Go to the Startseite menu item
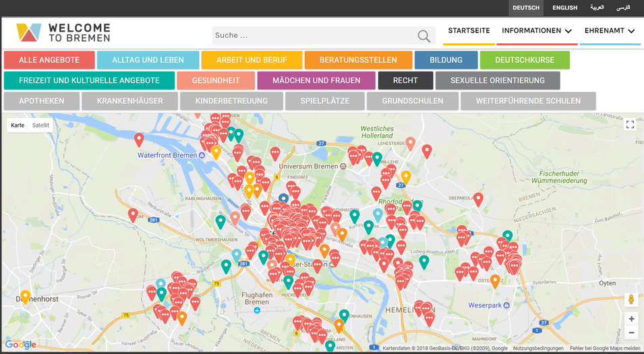 coord(469,31)
